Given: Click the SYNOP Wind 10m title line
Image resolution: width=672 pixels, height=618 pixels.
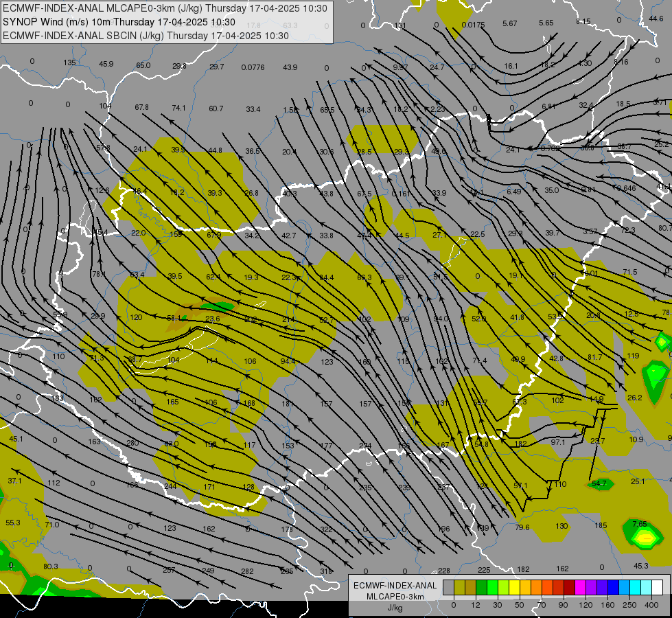Looking at the screenshot, I should point(119,22).
